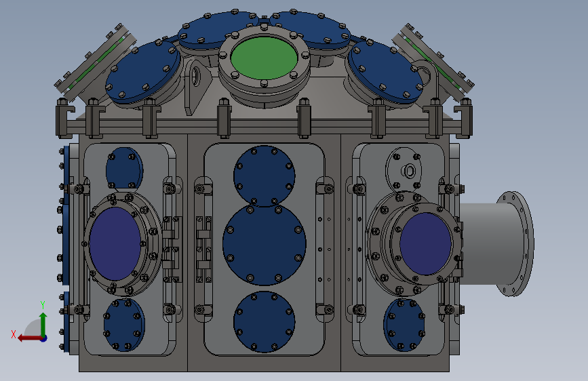Select the front-left blue cover on lid
588x381 pixels.
click(x=142, y=72)
